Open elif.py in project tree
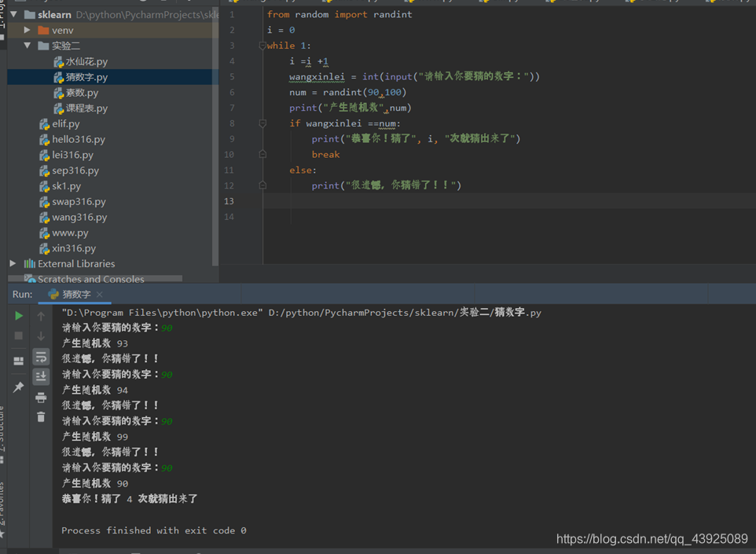Image resolution: width=756 pixels, height=554 pixels. 65,123
